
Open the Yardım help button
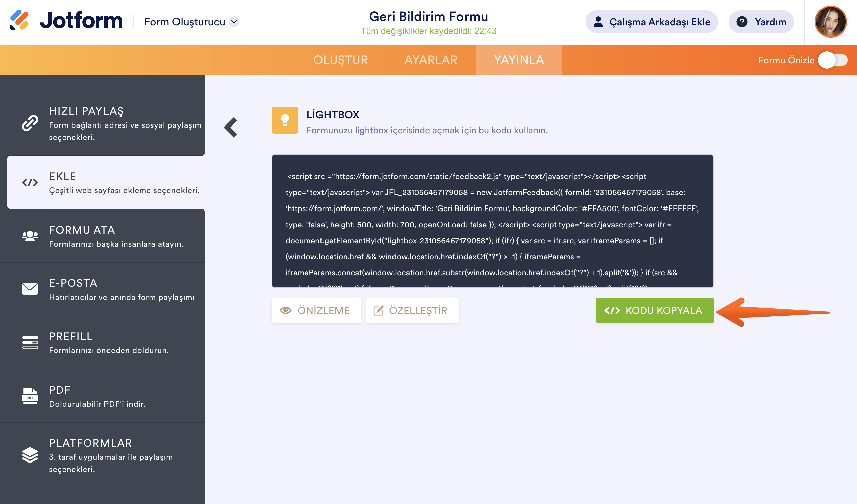point(761,22)
